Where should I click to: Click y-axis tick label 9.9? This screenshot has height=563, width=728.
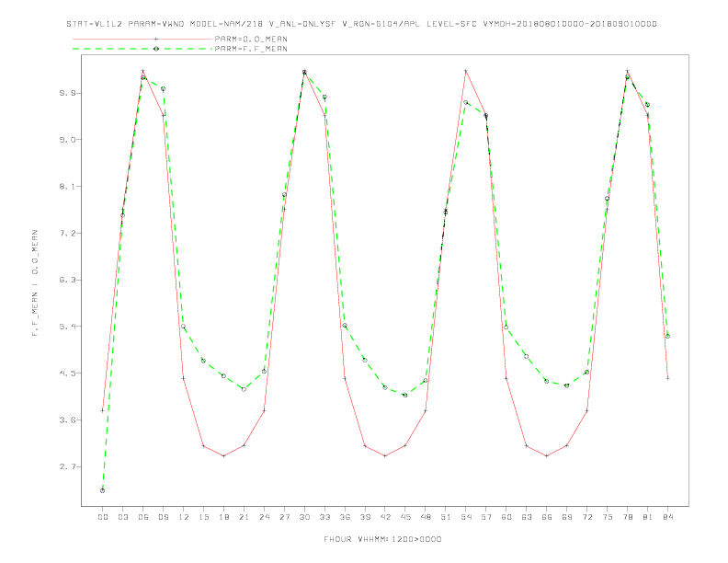(67, 93)
